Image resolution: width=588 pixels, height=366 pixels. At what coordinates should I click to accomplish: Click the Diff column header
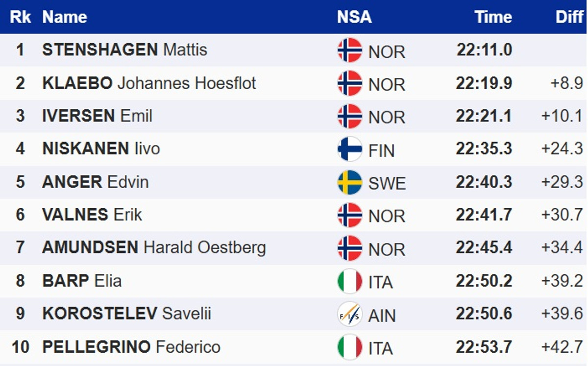(x=569, y=17)
